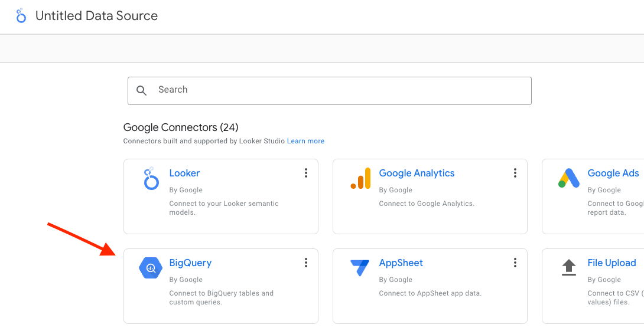This screenshot has height=331, width=644.
Task: Click the AppSheet logo icon
Action: 360,268
